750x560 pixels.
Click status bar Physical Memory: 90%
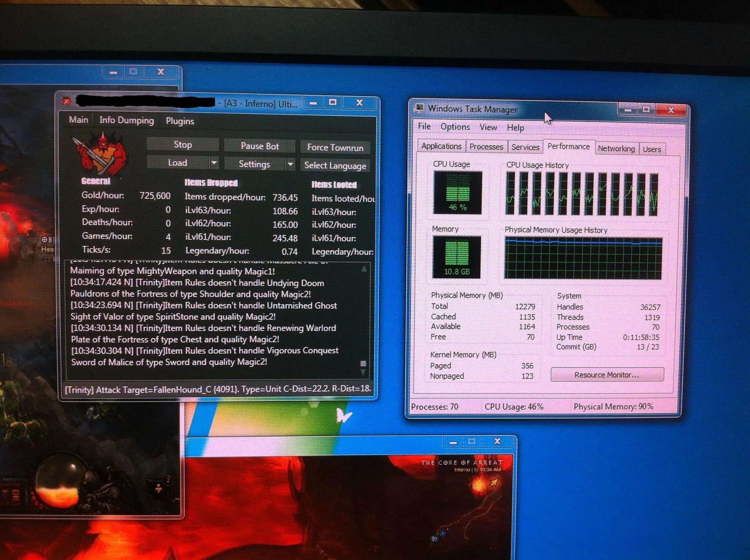tap(613, 406)
